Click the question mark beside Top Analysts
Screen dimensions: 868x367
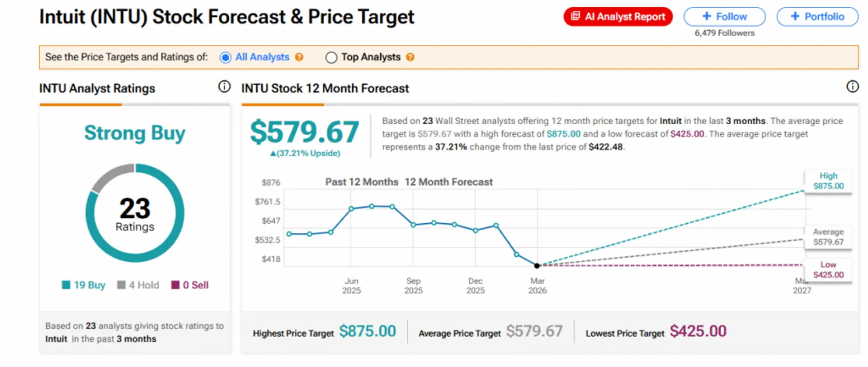coord(410,57)
